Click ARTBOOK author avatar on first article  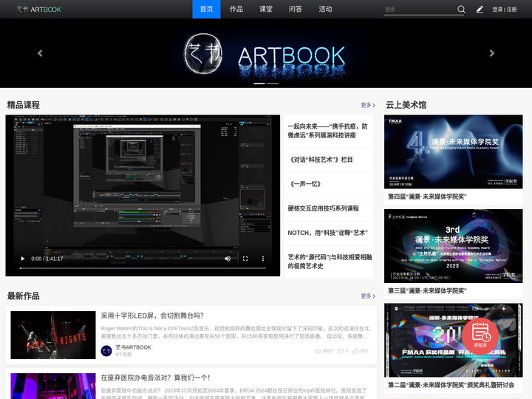coord(106,351)
